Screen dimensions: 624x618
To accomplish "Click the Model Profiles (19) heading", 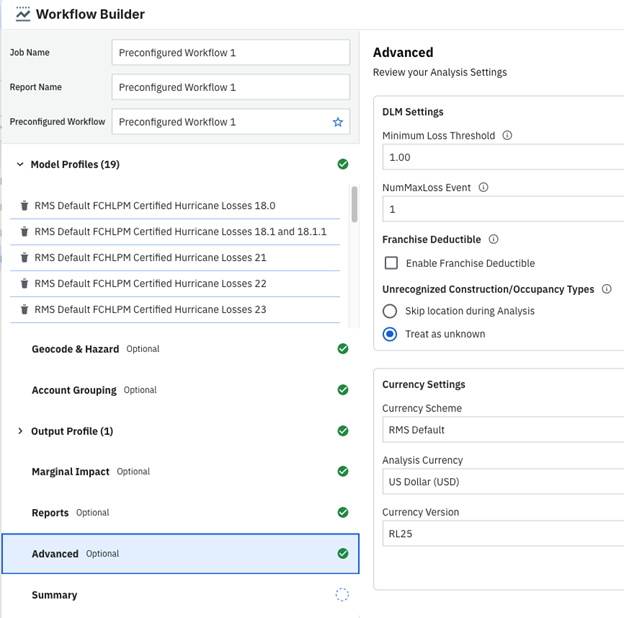I will (x=75, y=164).
